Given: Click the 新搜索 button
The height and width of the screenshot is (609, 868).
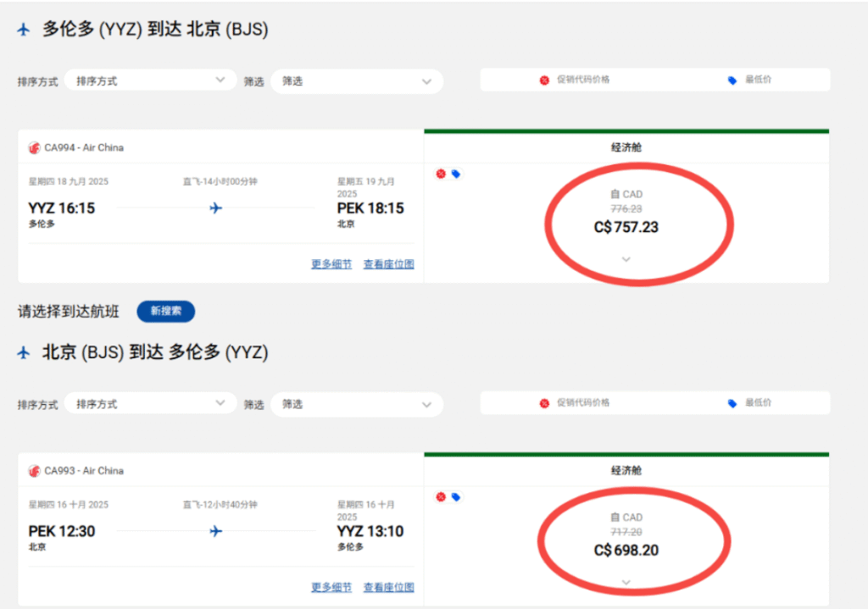Looking at the screenshot, I should [x=166, y=311].
